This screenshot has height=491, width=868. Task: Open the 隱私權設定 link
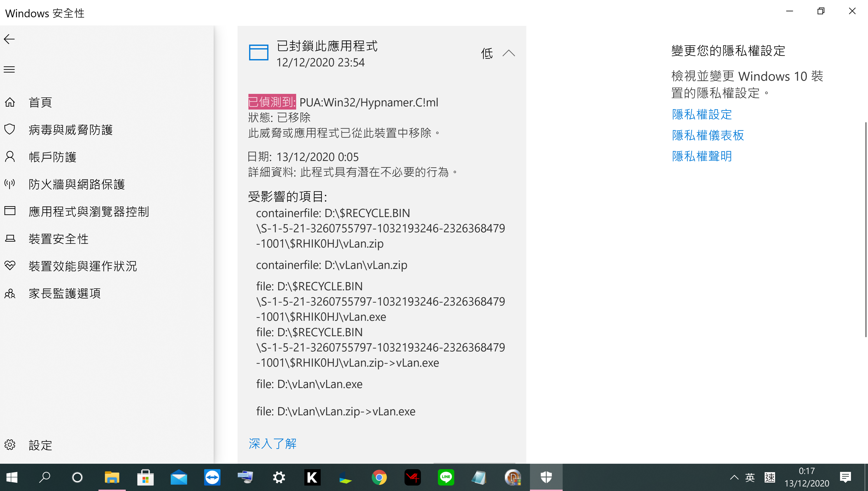702,114
